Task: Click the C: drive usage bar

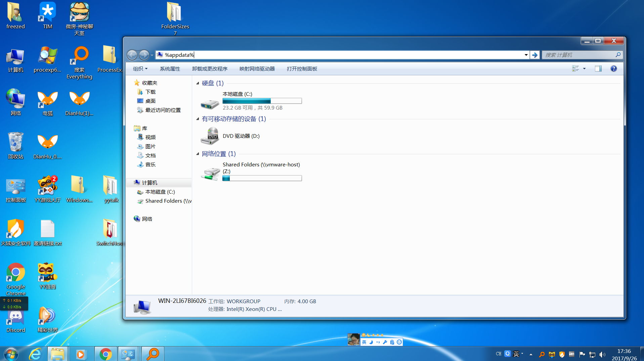Action: pyautogui.click(x=262, y=101)
